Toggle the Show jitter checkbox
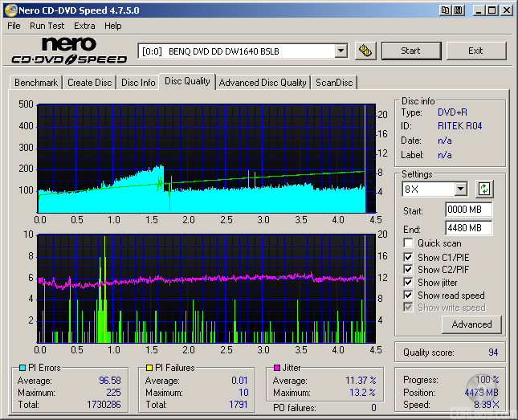 click(409, 283)
